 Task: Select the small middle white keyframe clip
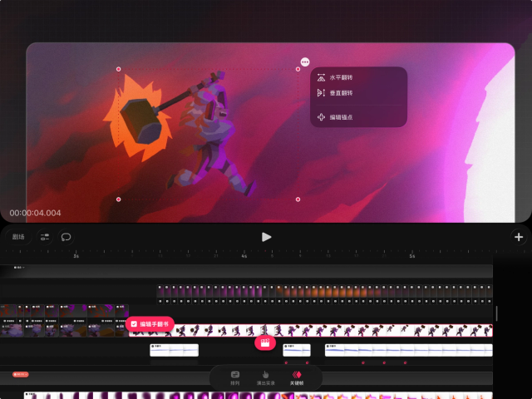tap(297, 350)
